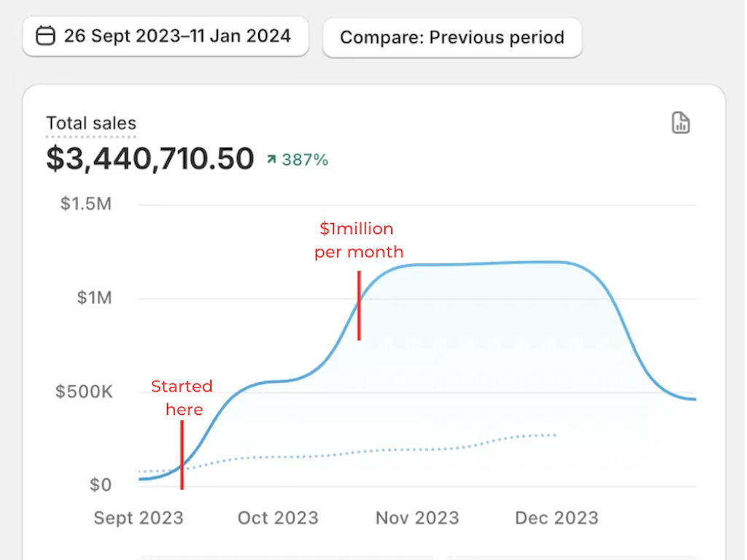The height and width of the screenshot is (560, 747).
Task: Click the Dec 2023 axis label
Action: (557, 518)
